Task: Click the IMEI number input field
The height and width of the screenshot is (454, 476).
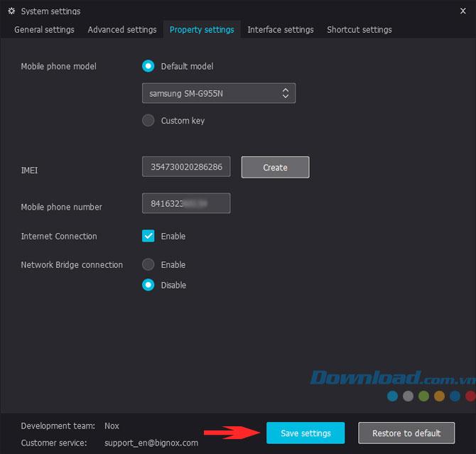Action: point(186,168)
